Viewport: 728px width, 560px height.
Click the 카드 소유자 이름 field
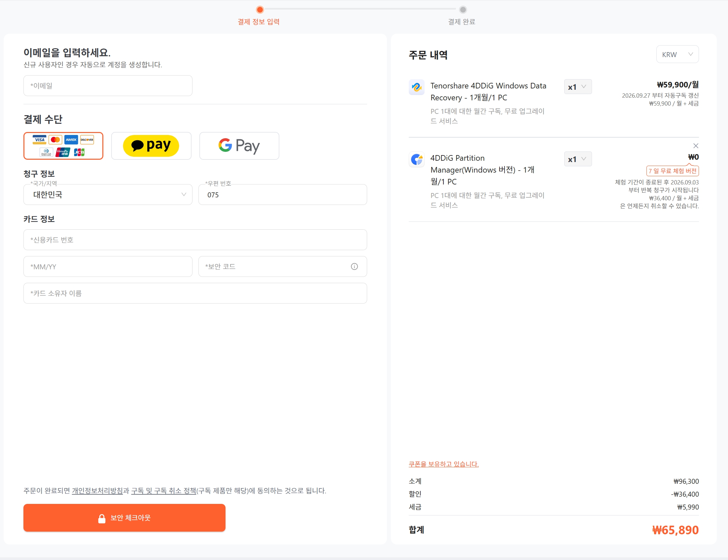point(195,293)
